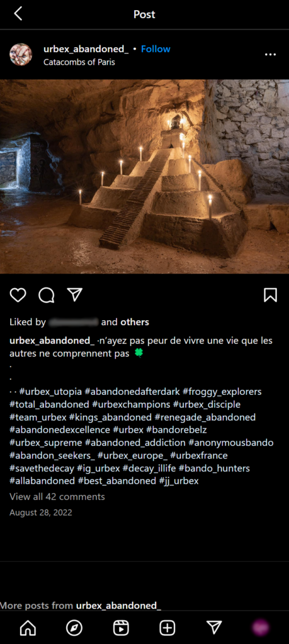289x644 pixels.
Task: Tap the candlelit pyramid photo
Action: (144, 176)
